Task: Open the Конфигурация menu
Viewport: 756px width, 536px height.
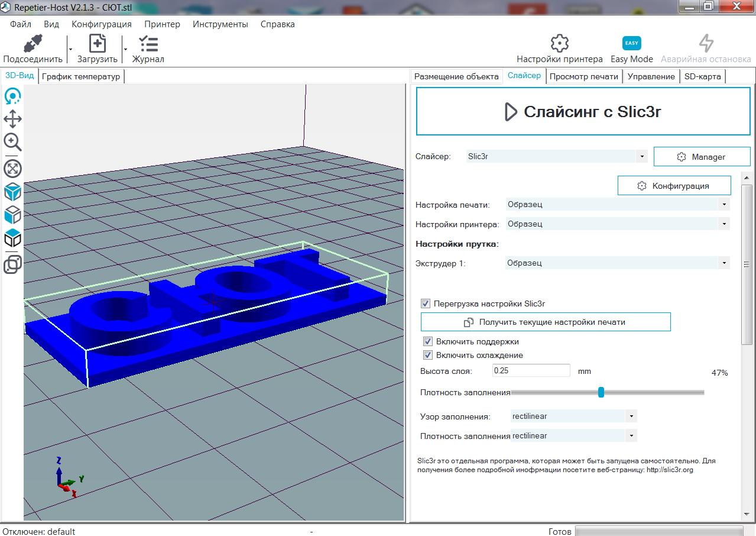Action: coord(101,24)
